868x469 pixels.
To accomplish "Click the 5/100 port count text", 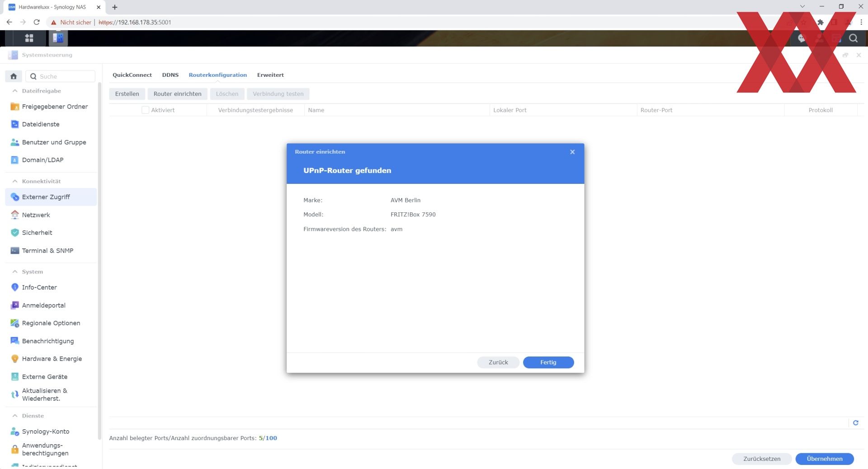I will click(268, 438).
